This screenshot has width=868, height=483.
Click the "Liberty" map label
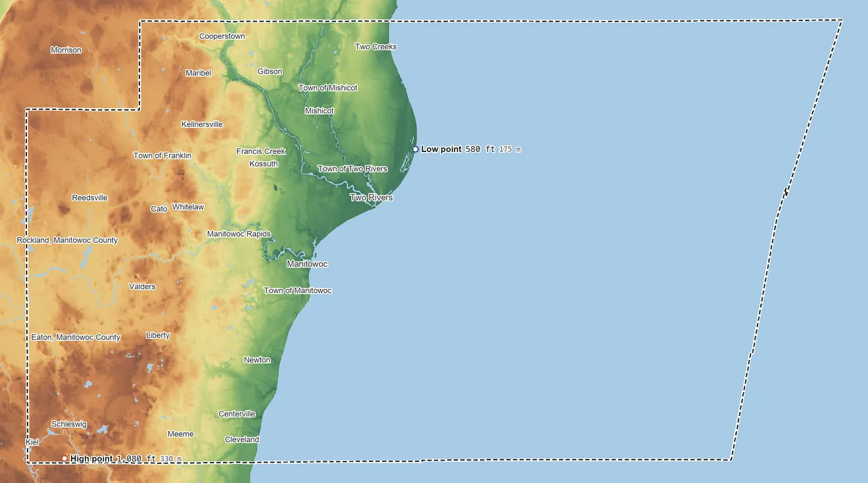coord(158,335)
